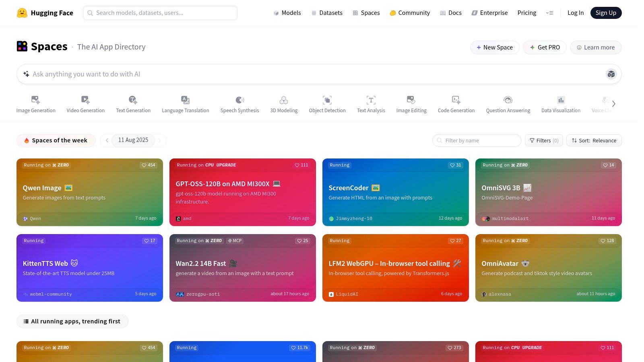Click the Sign Up button
Image resolution: width=644 pixels, height=362 pixels.
point(606,13)
